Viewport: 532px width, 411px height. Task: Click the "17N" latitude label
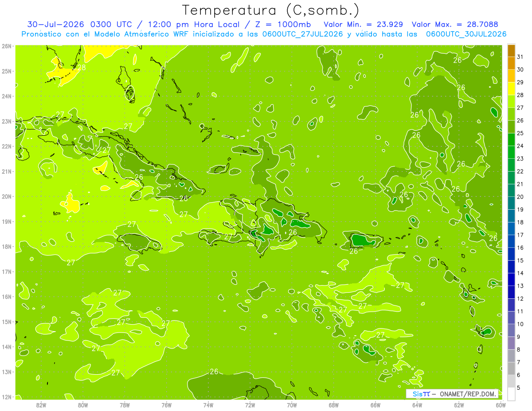coord(6,271)
